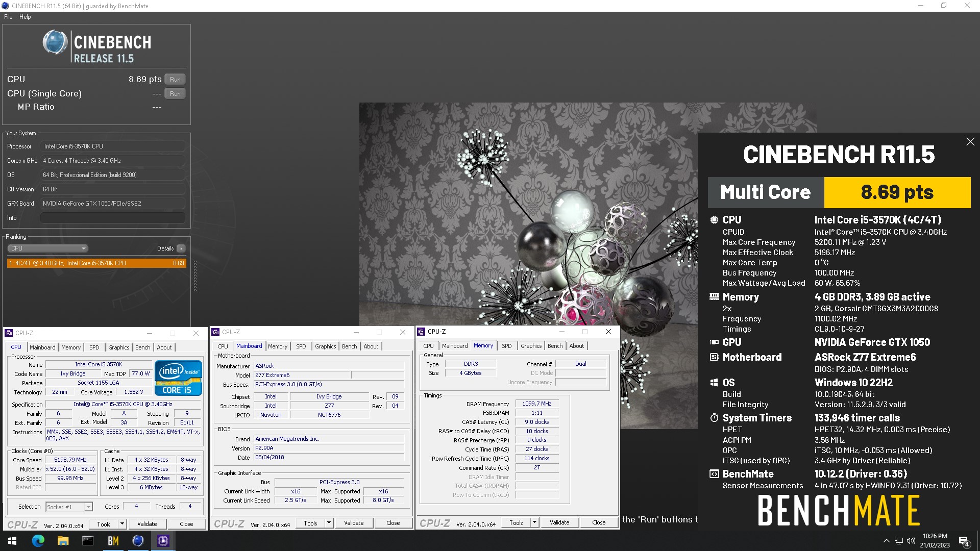Open the Help menu in Cinebench
The width and height of the screenshot is (980, 551).
pos(25,17)
